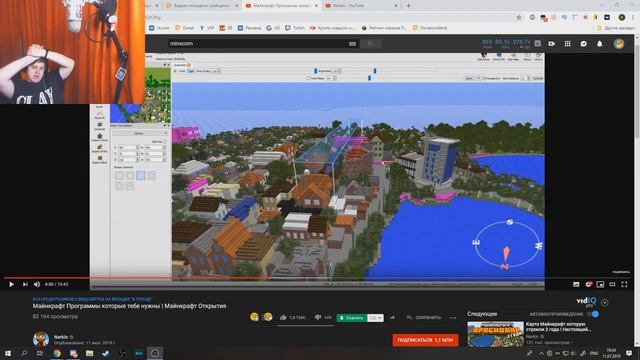
Task: Enter fullscreen video mode
Action: [624, 284]
